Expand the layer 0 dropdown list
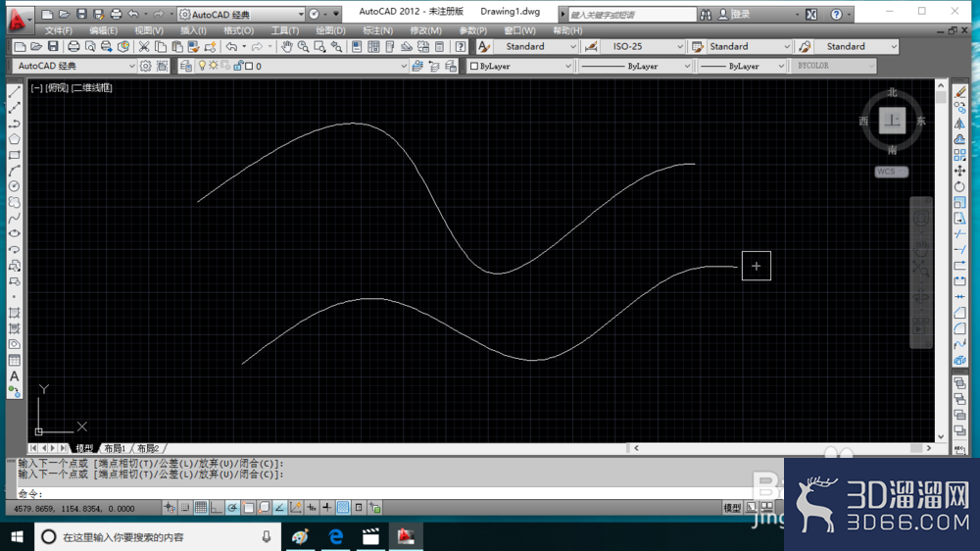This screenshot has width=980, height=551. coord(403,66)
